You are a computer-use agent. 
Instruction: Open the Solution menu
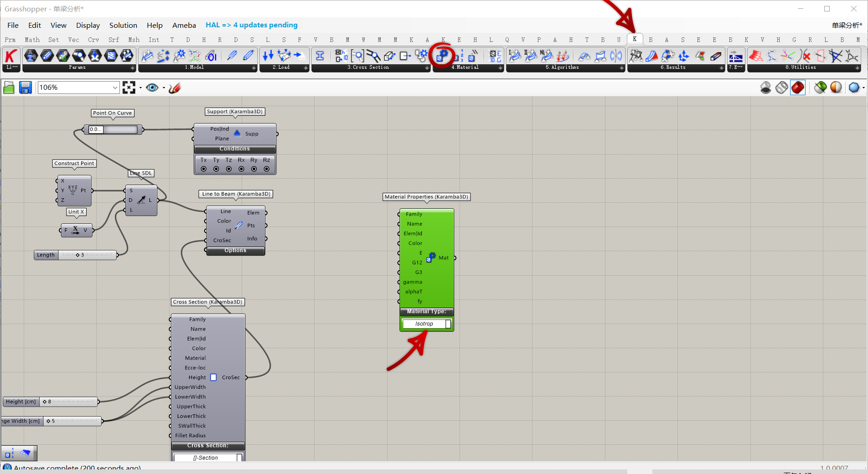123,25
